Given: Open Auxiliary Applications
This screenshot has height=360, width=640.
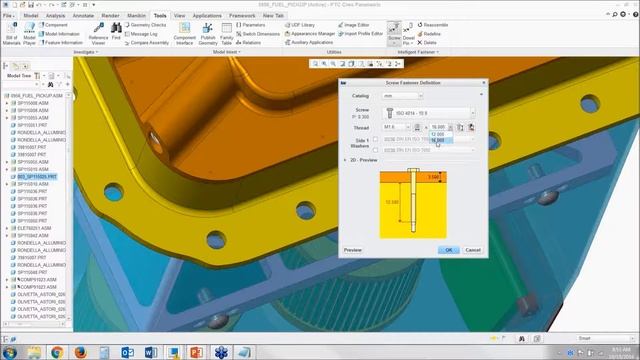Looking at the screenshot, I should [309, 42].
